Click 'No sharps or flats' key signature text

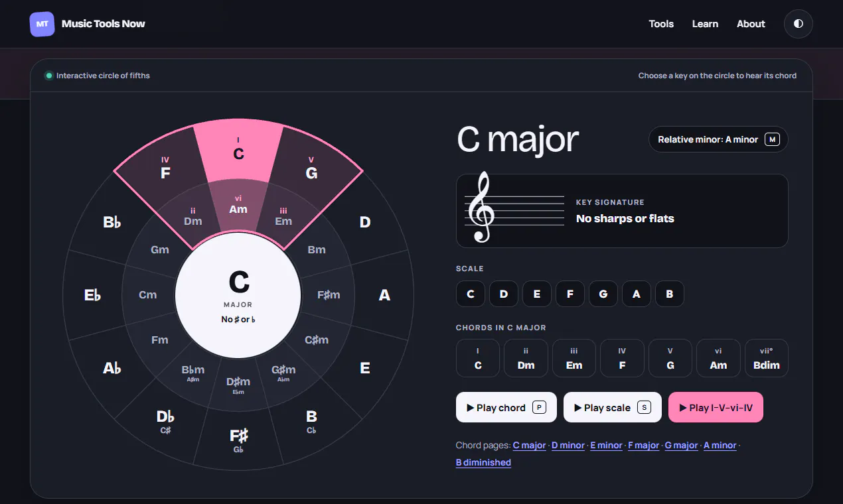[625, 219]
